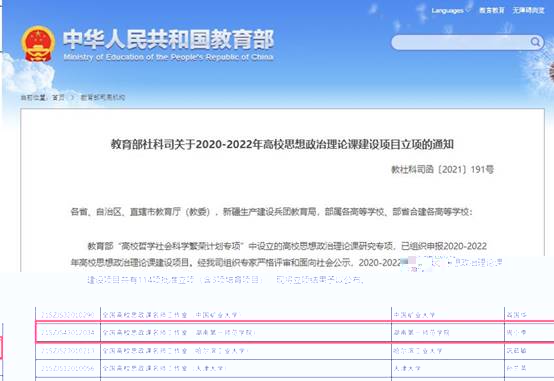Open the Languages dropdown menu
The width and height of the screenshot is (554, 381).
pos(450,11)
